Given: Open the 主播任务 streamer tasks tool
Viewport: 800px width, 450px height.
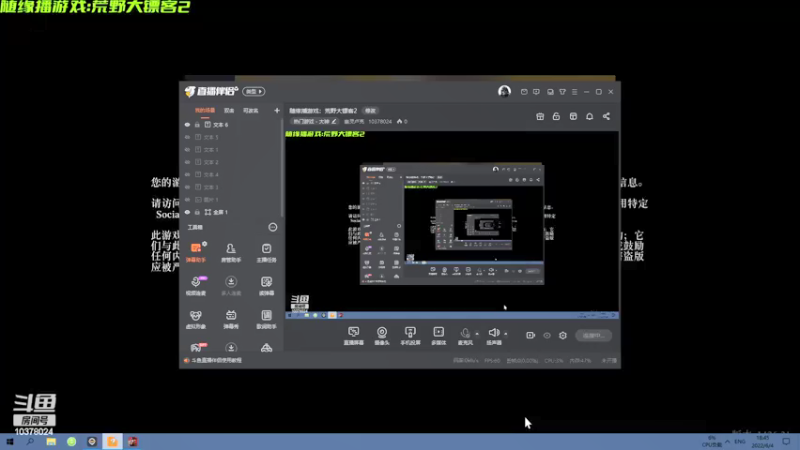Looking at the screenshot, I should click(266, 252).
